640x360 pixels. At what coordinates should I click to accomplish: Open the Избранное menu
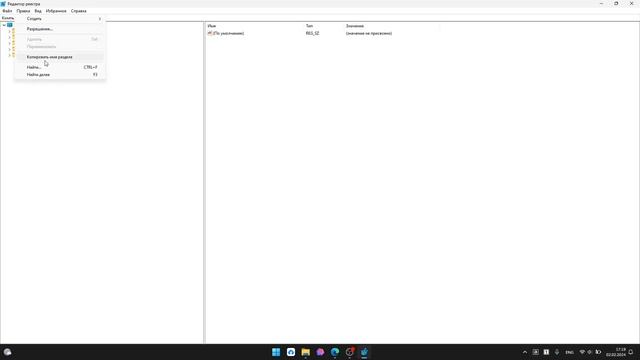click(x=56, y=11)
